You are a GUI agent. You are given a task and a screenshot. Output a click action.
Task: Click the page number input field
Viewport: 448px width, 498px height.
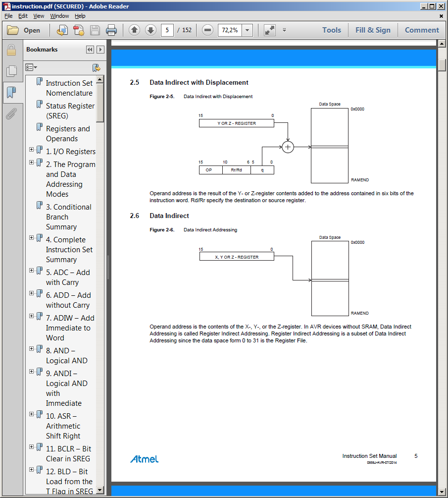point(167,30)
